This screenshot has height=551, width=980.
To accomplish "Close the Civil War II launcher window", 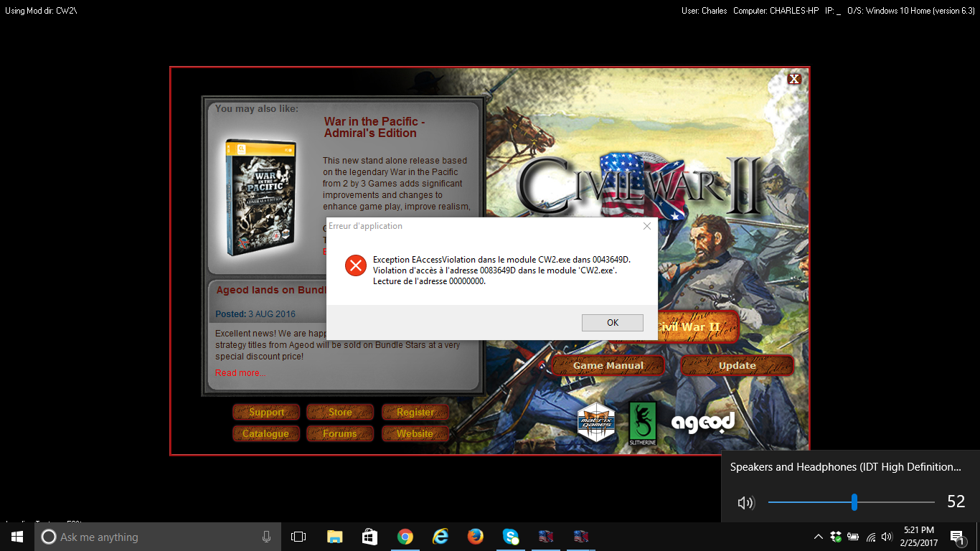I will pos(794,79).
